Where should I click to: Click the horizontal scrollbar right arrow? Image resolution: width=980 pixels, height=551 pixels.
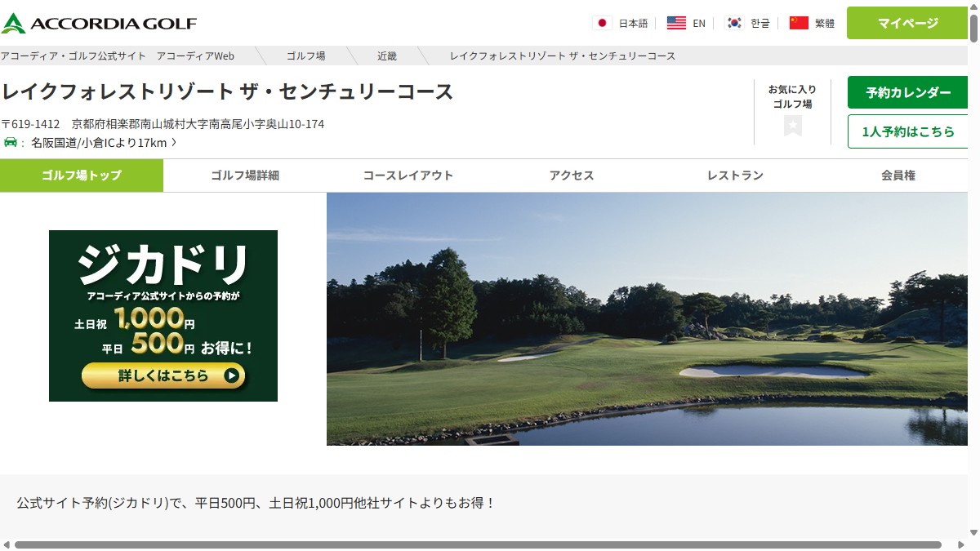tap(960, 544)
